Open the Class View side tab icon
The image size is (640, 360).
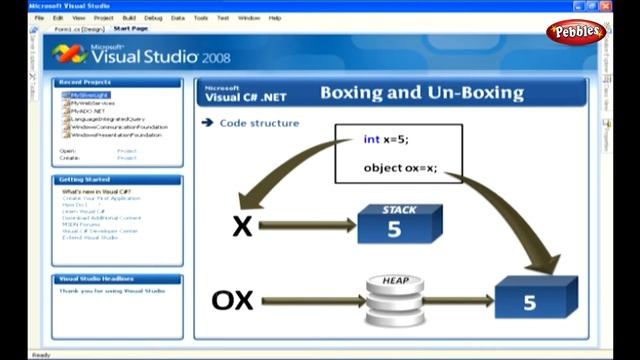click(x=607, y=79)
